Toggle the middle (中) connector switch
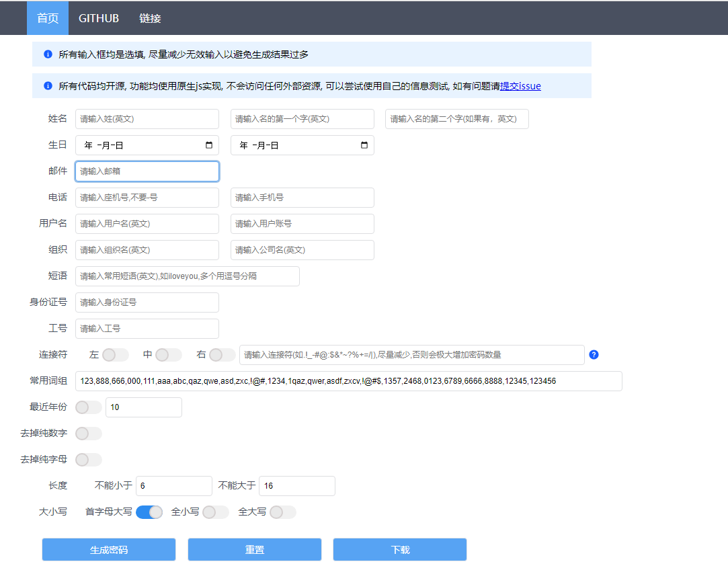This screenshot has width=728, height=568. (x=168, y=355)
